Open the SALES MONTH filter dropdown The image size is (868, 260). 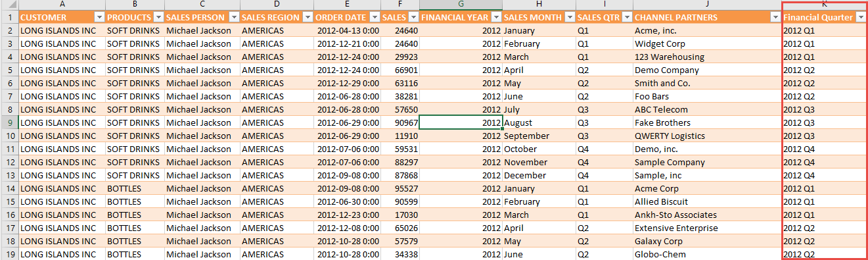click(x=569, y=17)
